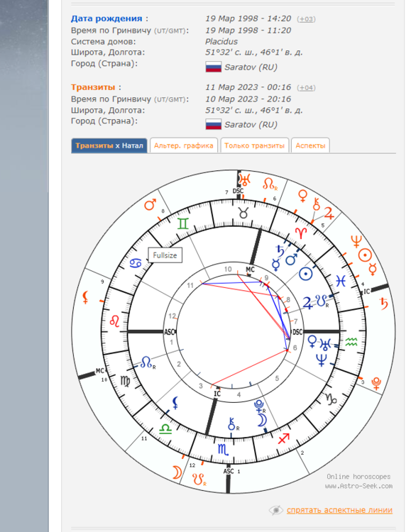Image resolution: width=411 pixels, height=532 pixels.
Task: Click the Fullsize tooltip label
Action: pyautogui.click(x=165, y=255)
